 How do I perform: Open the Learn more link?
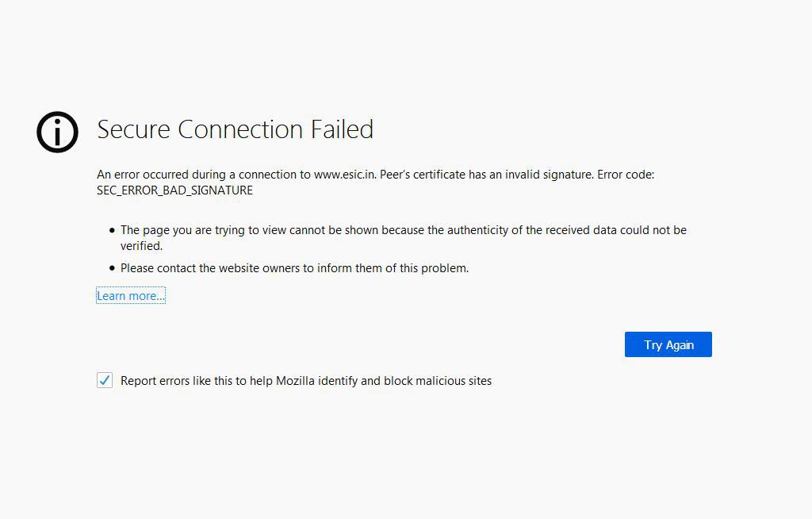point(130,296)
